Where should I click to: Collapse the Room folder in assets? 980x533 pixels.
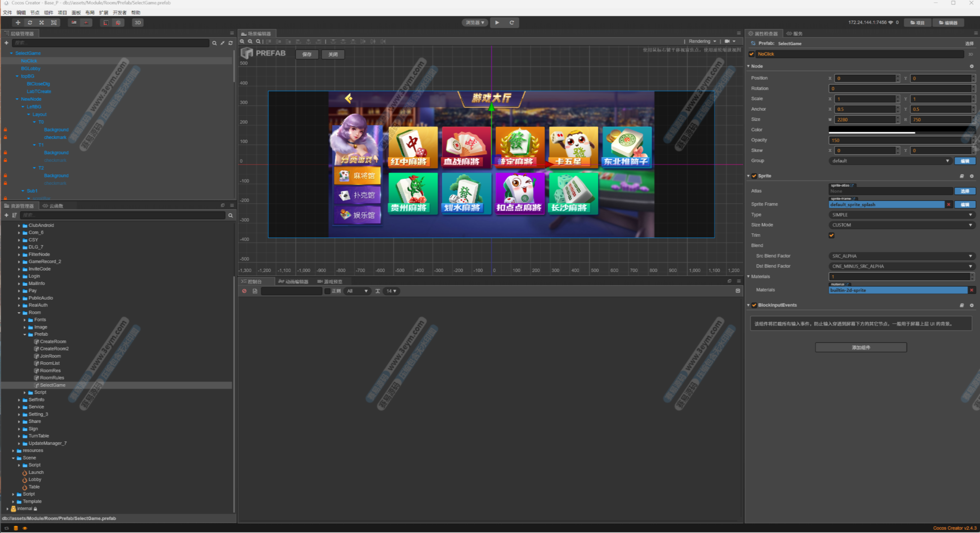tap(19, 313)
